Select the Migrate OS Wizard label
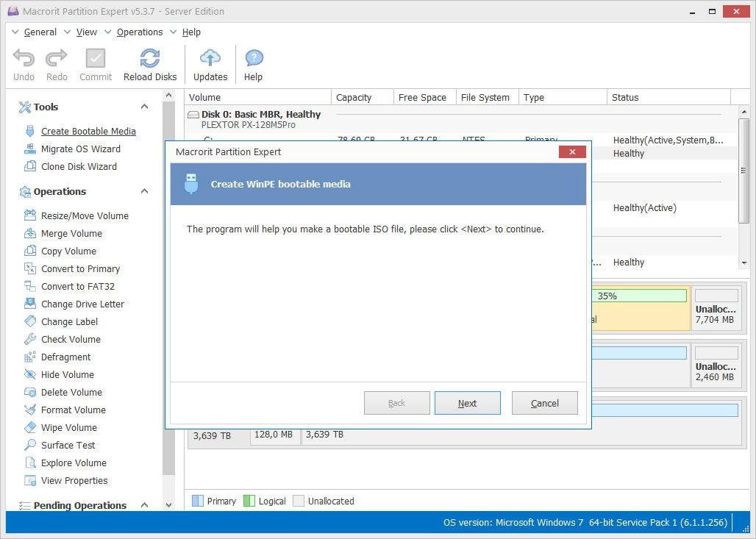 pyautogui.click(x=80, y=149)
